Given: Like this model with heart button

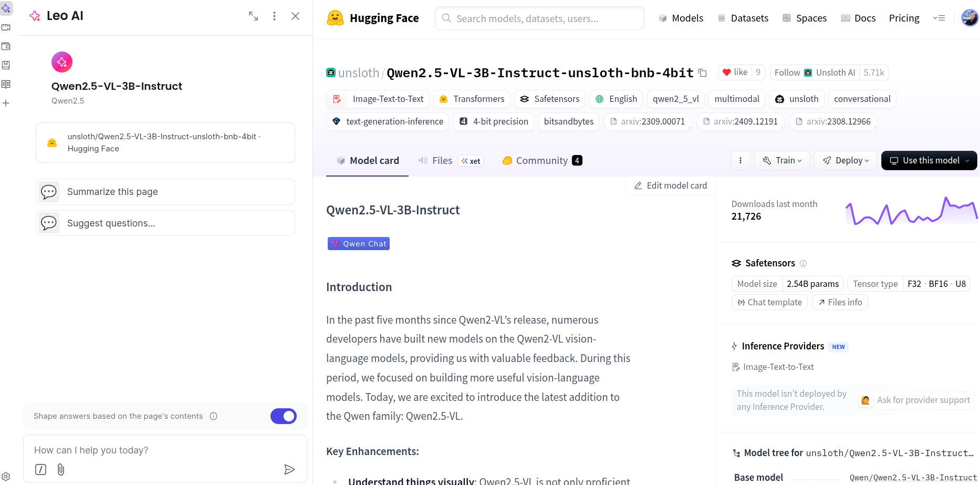Looking at the screenshot, I should [x=735, y=73].
